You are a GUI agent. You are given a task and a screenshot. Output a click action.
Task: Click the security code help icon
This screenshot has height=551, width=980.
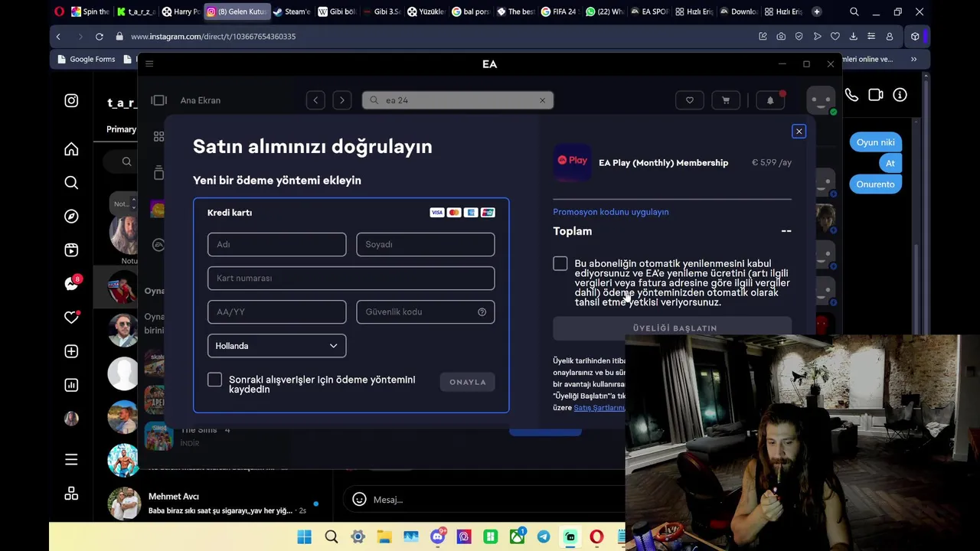482,312
